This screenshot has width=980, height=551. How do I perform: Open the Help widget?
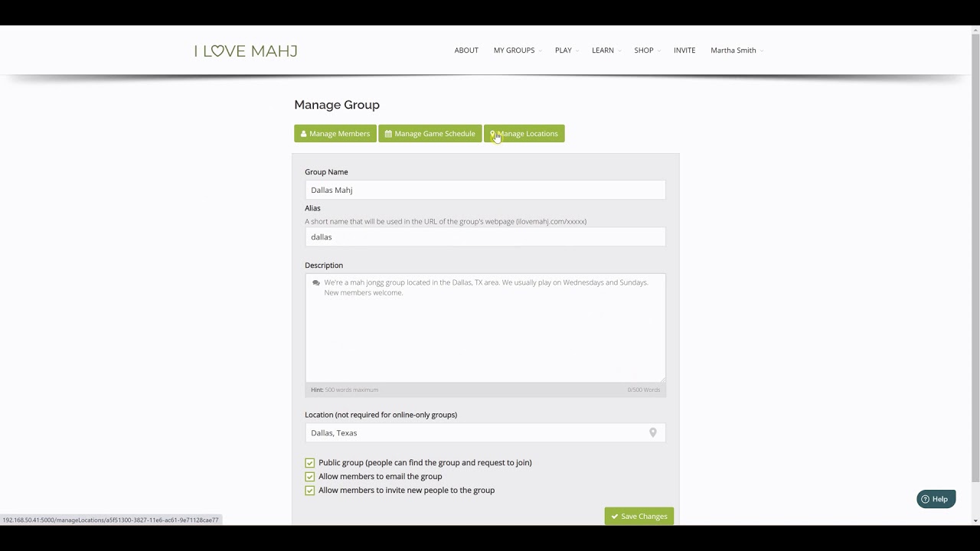click(x=936, y=499)
